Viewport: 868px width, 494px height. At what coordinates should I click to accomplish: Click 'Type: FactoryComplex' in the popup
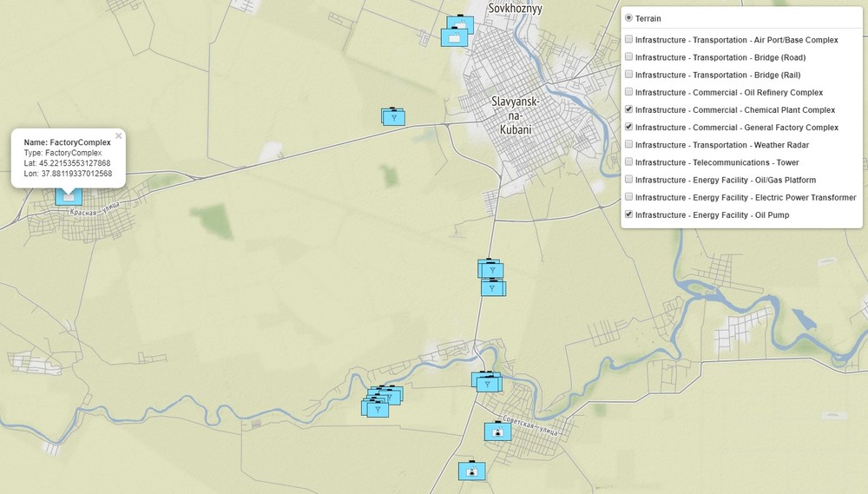pos(62,153)
